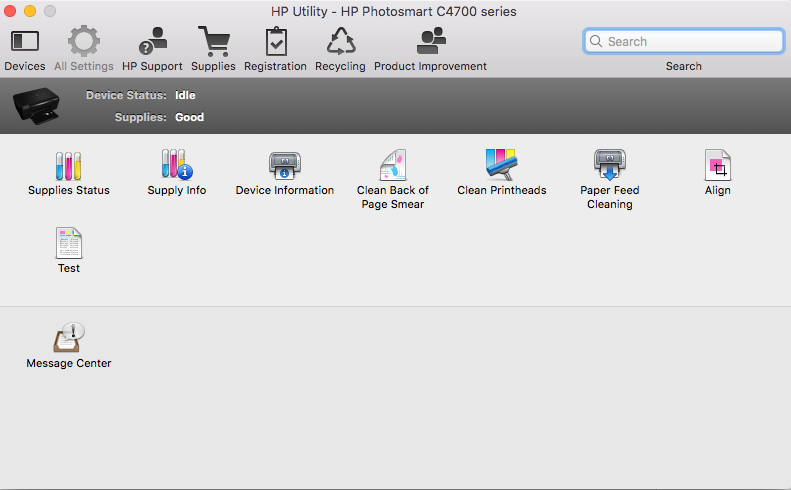The width and height of the screenshot is (791, 490).
Task: Select the 'Good' supplies status value
Action: point(190,117)
